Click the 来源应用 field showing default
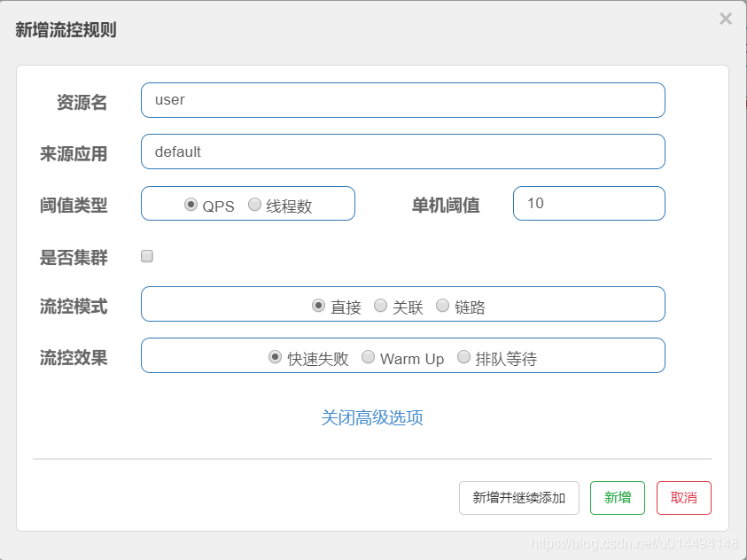Image resolution: width=747 pixels, height=560 pixels. pos(402,152)
